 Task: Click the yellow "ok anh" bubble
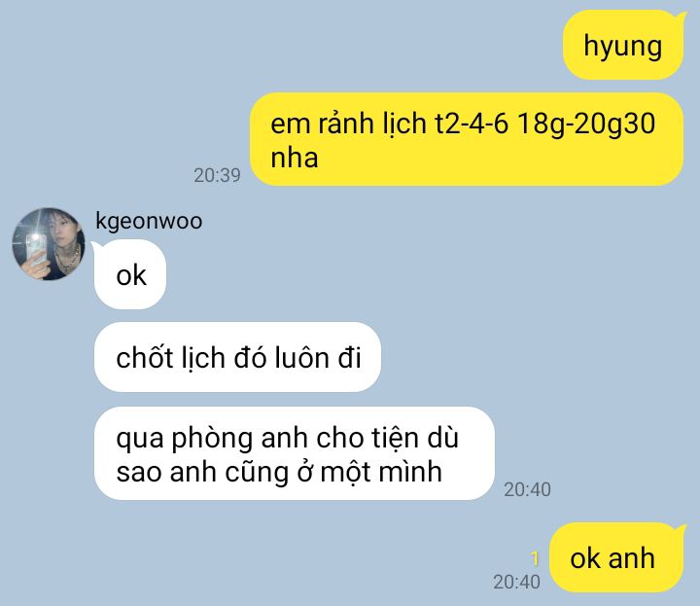616,557
